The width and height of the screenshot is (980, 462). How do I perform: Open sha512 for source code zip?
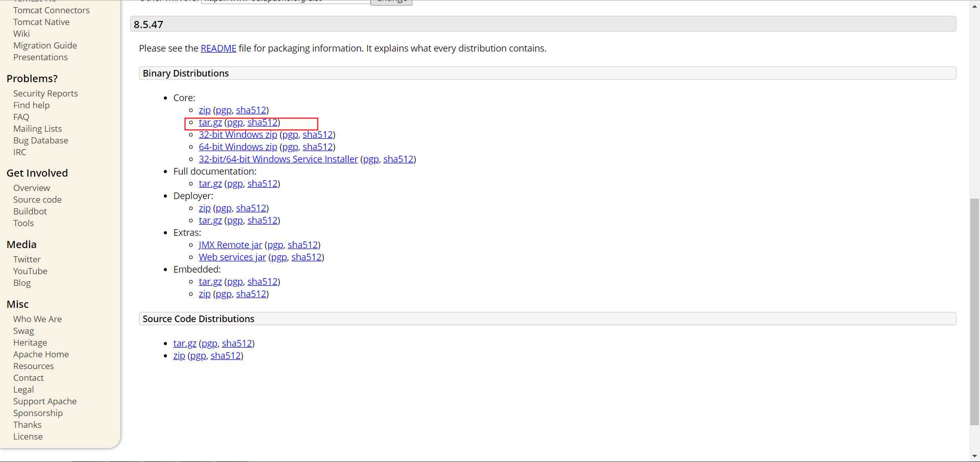[x=226, y=356]
